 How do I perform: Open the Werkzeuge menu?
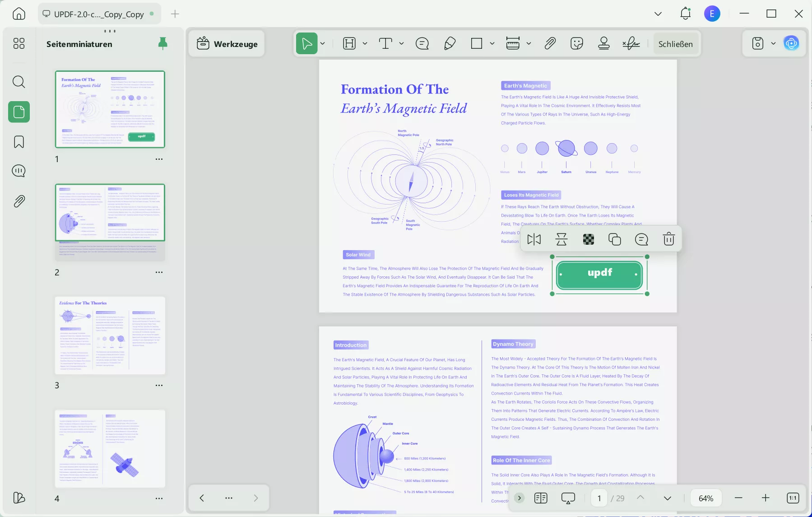[227, 44]
